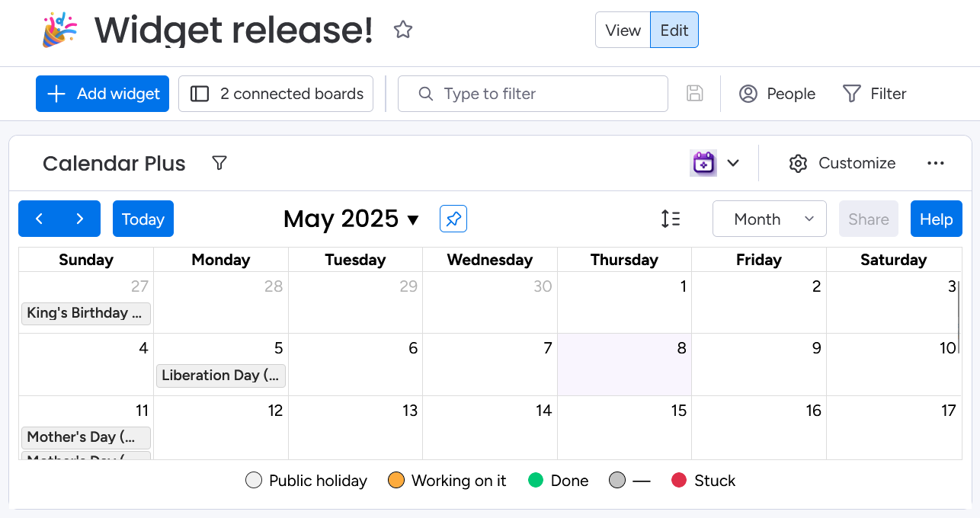Open the Month view dropdown
This screenshot has height=518, width=980.
769,219
